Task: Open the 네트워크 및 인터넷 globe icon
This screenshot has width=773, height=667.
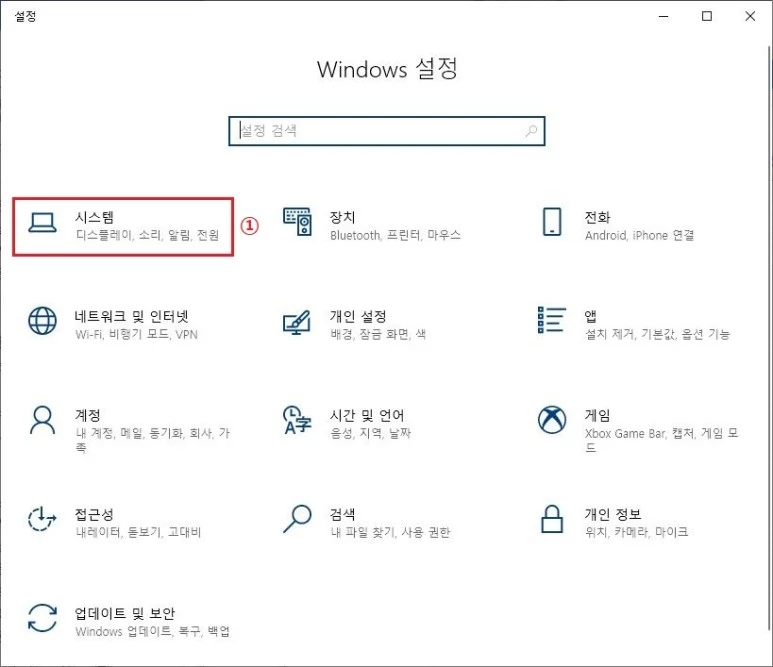Action: (42, 320)
